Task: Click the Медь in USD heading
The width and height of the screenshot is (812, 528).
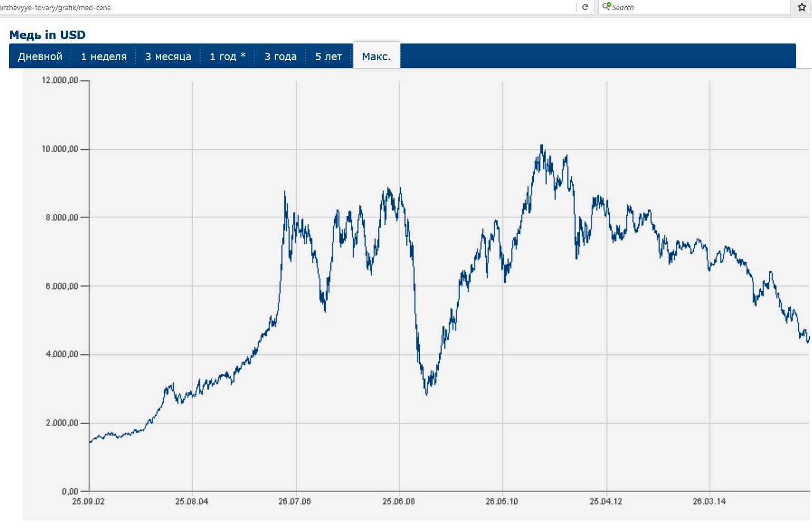Action: [x=48, y=35]
